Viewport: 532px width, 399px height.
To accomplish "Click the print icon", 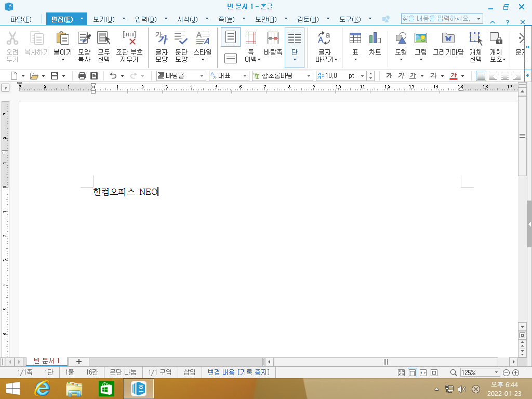I will tap(82, 76).
